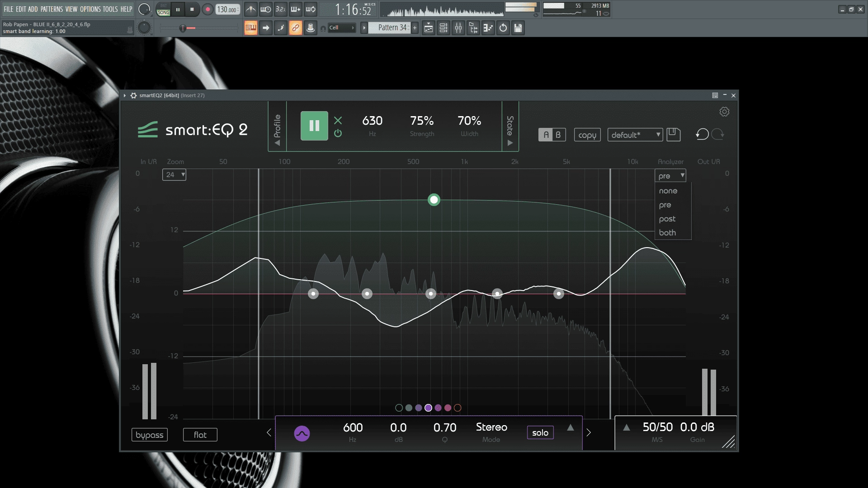Toggle the snap magnet icon
The image size is (868, 488).
tap(323, 28)
